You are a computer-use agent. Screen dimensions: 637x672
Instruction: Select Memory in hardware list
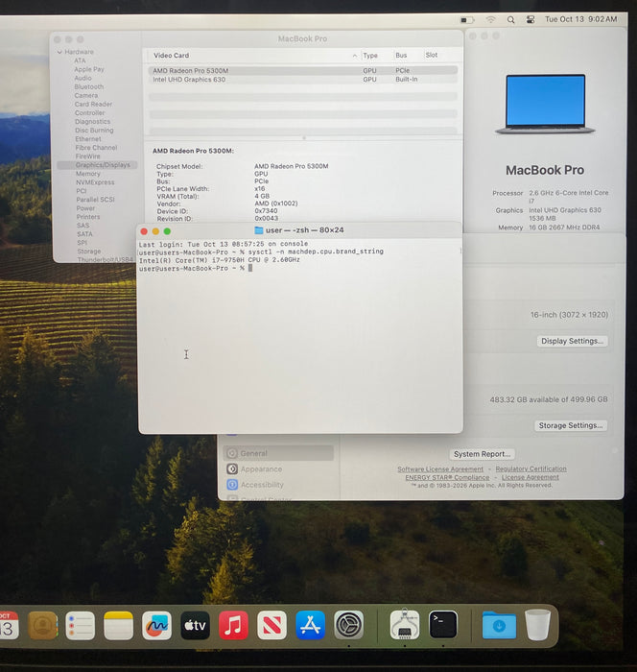click(x=88, y=174)
